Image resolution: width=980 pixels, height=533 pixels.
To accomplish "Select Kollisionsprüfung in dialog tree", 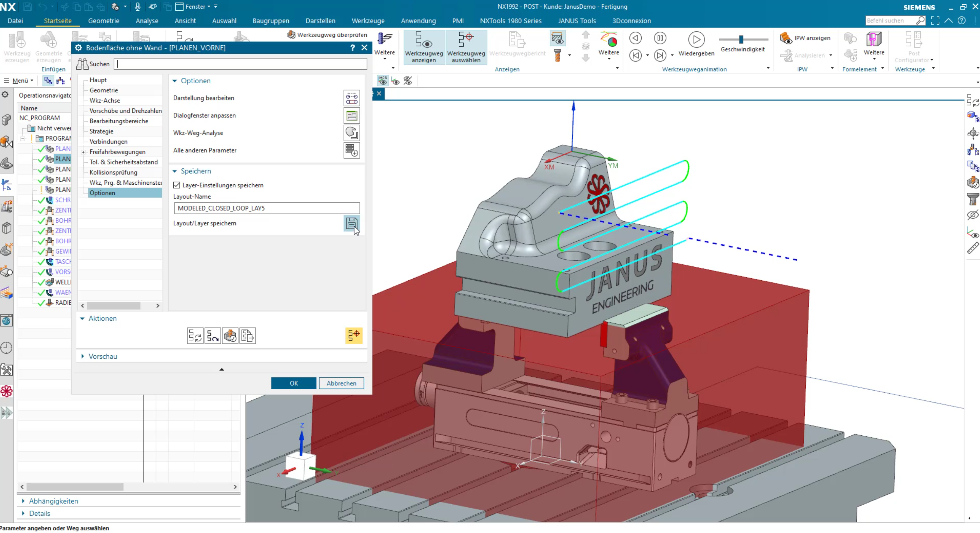I will (113, 172).
